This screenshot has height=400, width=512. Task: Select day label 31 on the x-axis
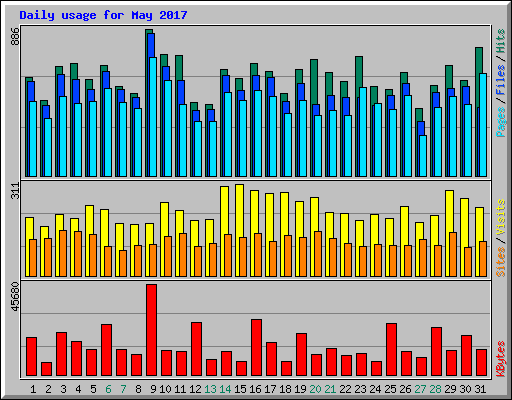pyautogui.click(x=480, y=389)
